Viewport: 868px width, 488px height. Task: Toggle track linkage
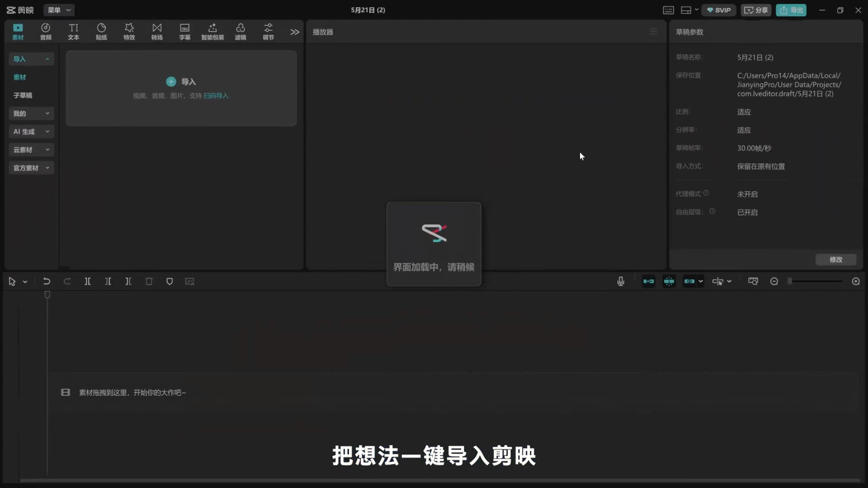[x=689, y=281]
